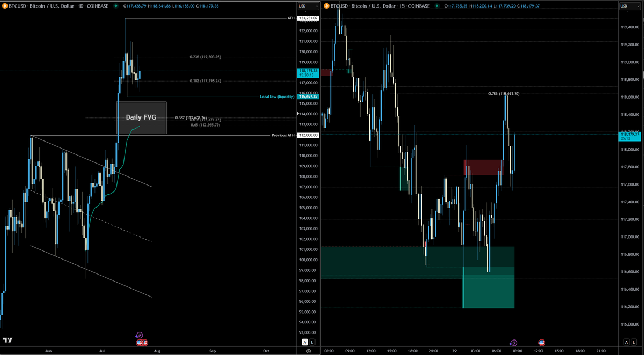Click the Bitcoin logo on the 15-minute chart
The width and height of the screenshot is (644, 355).
point(327,6)
